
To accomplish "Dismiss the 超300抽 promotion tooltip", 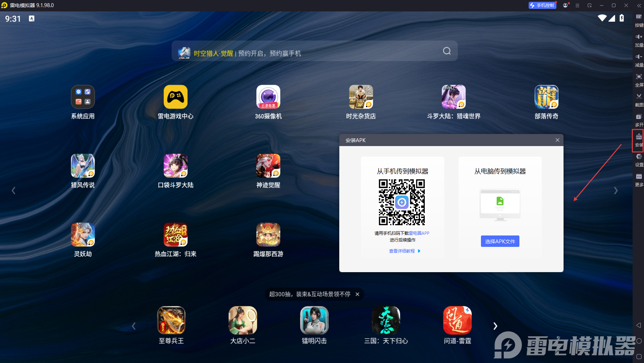I will click(x=357, y=294).
